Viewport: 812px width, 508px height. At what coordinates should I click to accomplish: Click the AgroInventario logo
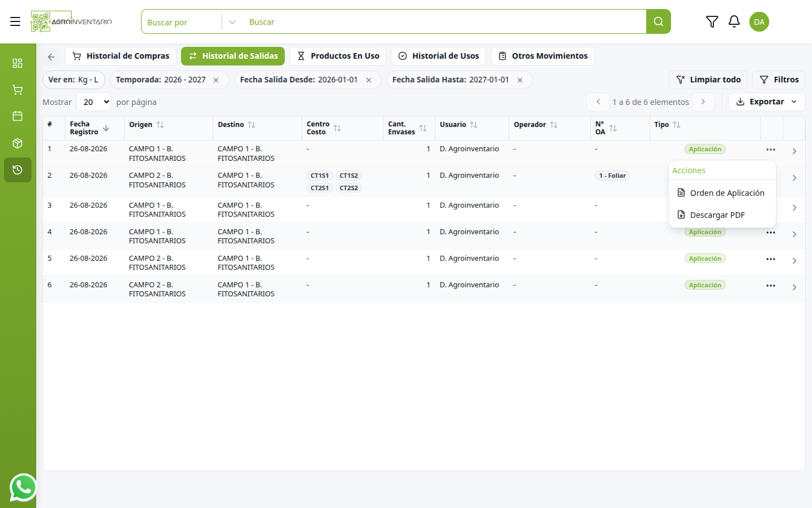click(x=72, y=21)
